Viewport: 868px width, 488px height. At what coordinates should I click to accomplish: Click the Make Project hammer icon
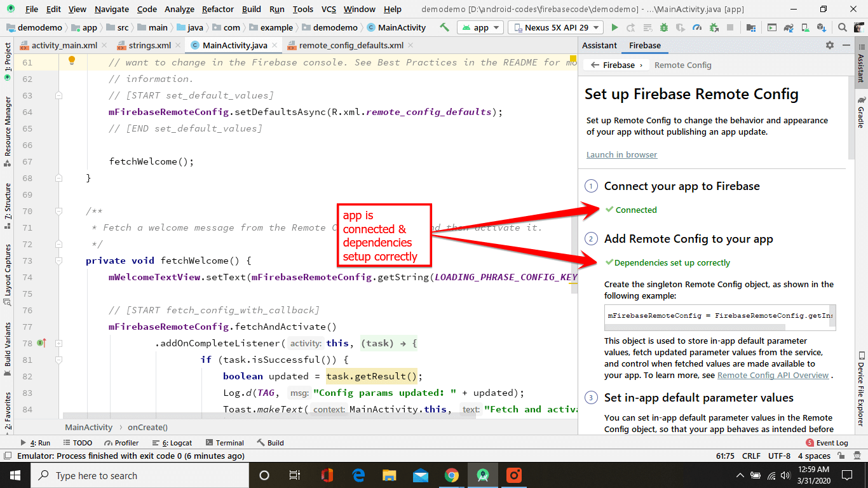pyautogui.click(x=444, y=27)
